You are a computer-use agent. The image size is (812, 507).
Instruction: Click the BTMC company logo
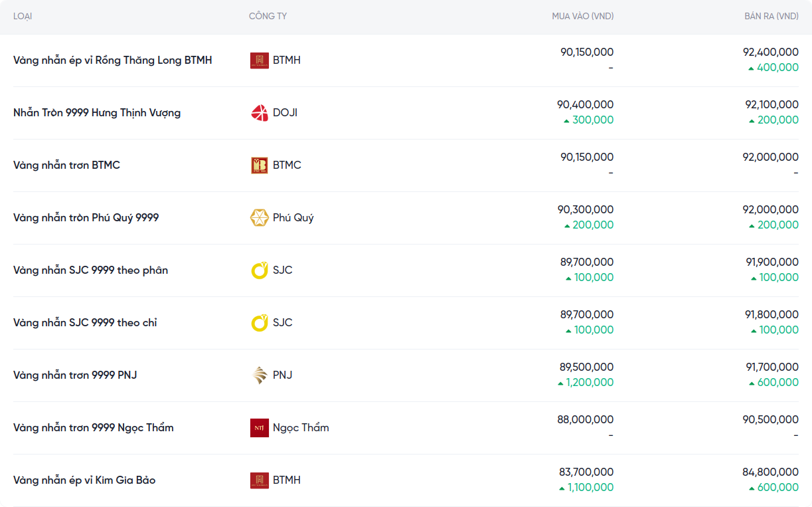(259, 165)
